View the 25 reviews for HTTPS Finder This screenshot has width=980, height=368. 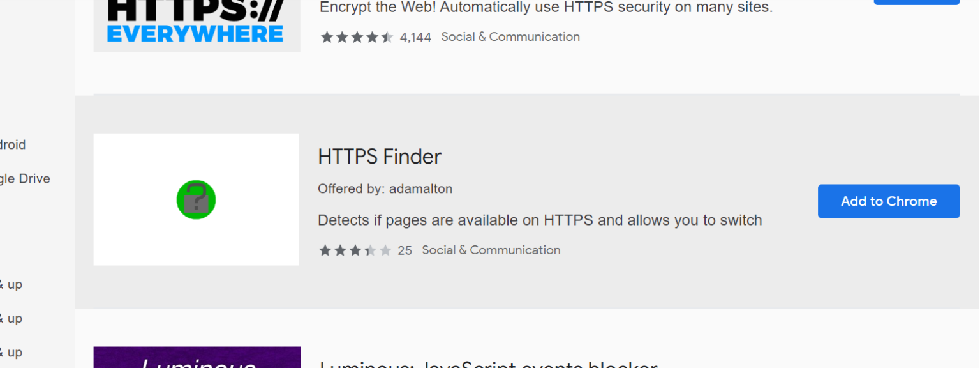point(405,250)
